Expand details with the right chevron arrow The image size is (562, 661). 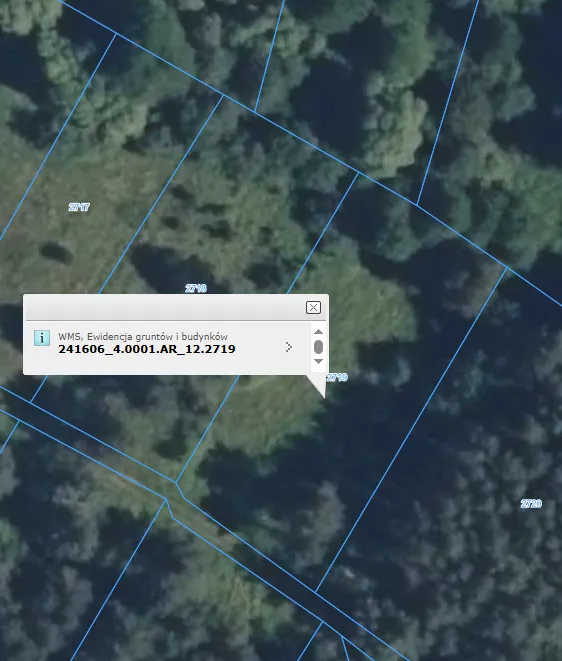click(x=289, y=347)
